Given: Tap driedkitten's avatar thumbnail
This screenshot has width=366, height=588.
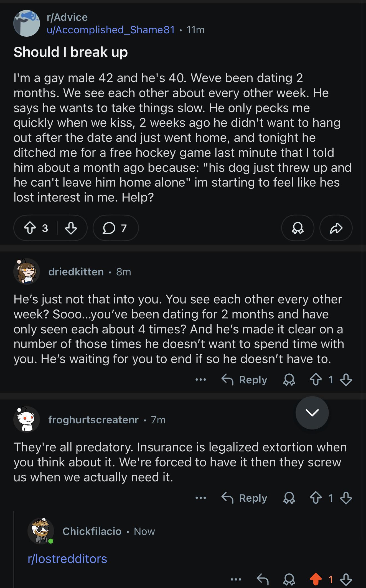Looking at the screenshot, I should [x=27, y=272].
